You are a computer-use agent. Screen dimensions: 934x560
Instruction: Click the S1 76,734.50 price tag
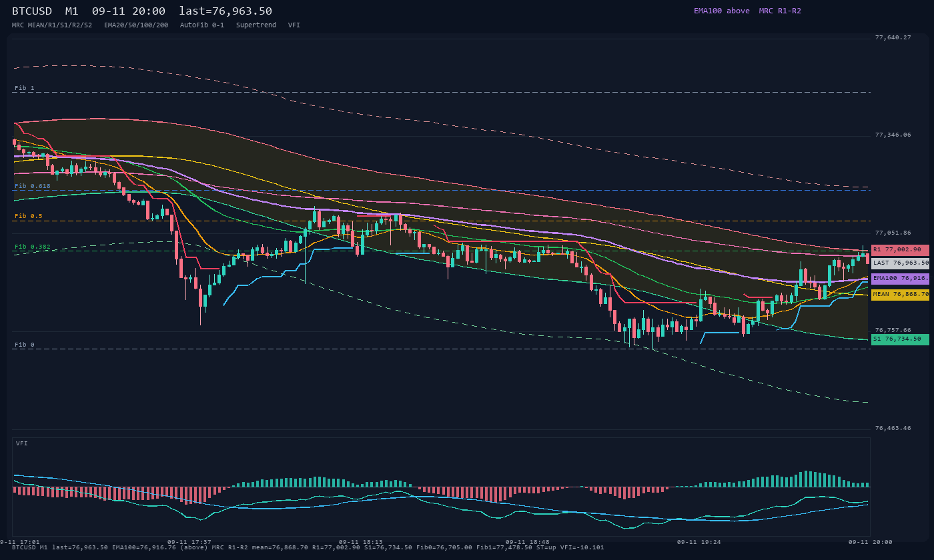click(x=900, y=339)
